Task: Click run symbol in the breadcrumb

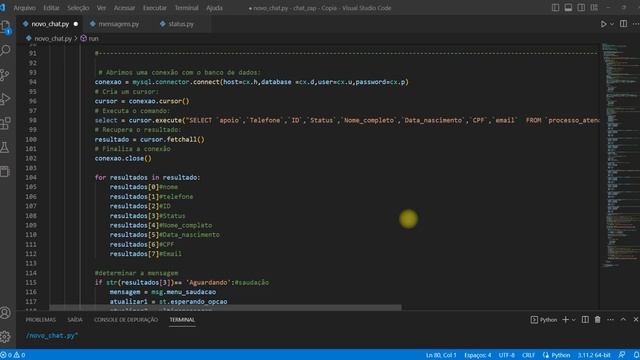Action: [93, 38]
